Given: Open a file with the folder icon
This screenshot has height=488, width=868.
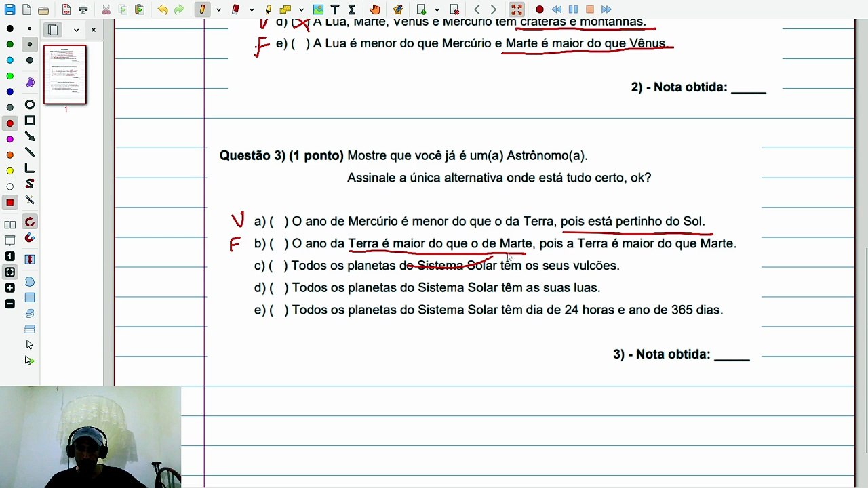Looking at the screenshot, I should 43,9.
